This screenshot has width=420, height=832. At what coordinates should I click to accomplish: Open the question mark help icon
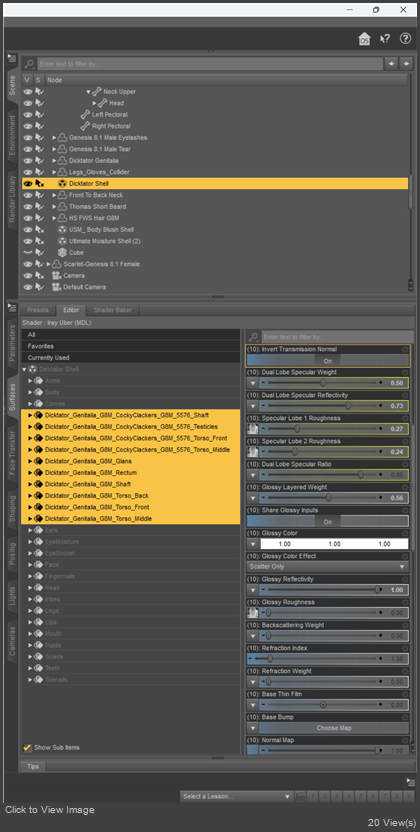click(x=406, y=38)
